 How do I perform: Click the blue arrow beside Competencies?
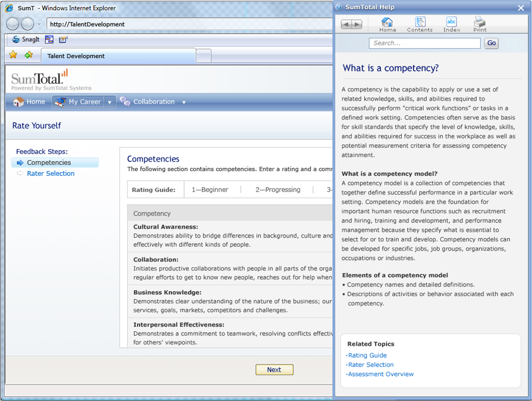pyautogui.click(x=20, y=163)
